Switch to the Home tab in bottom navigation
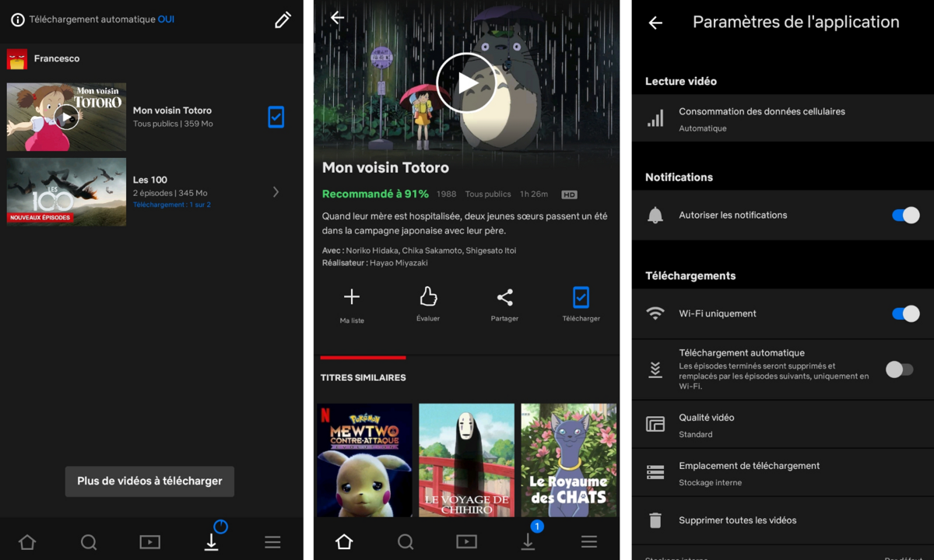This screenshot has height=560, width=934. 27,541
